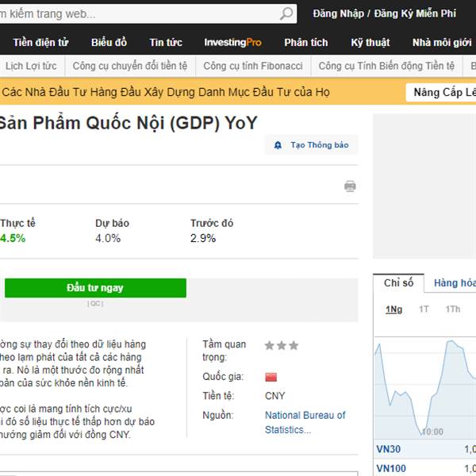Switch to the Hàng hóa tab

454,283
